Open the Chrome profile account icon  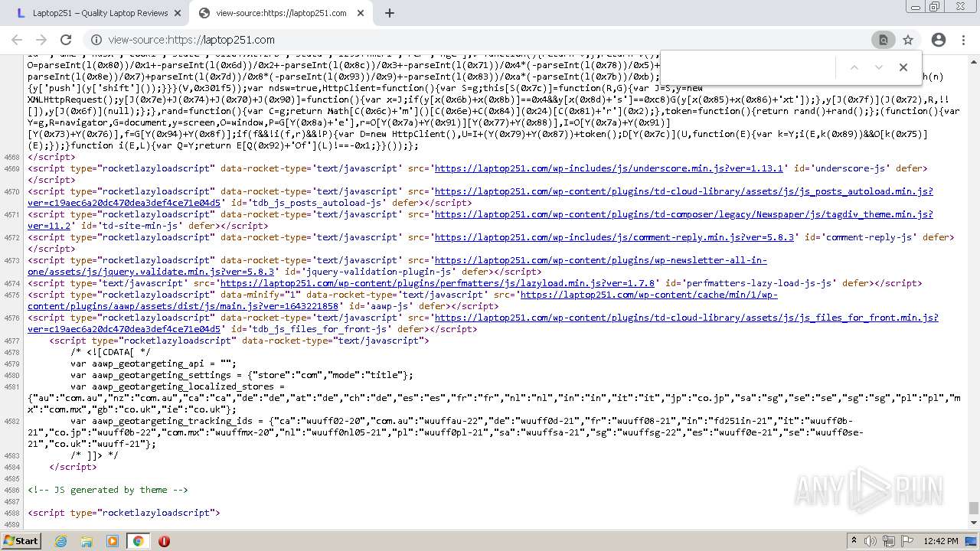[939, 40]
